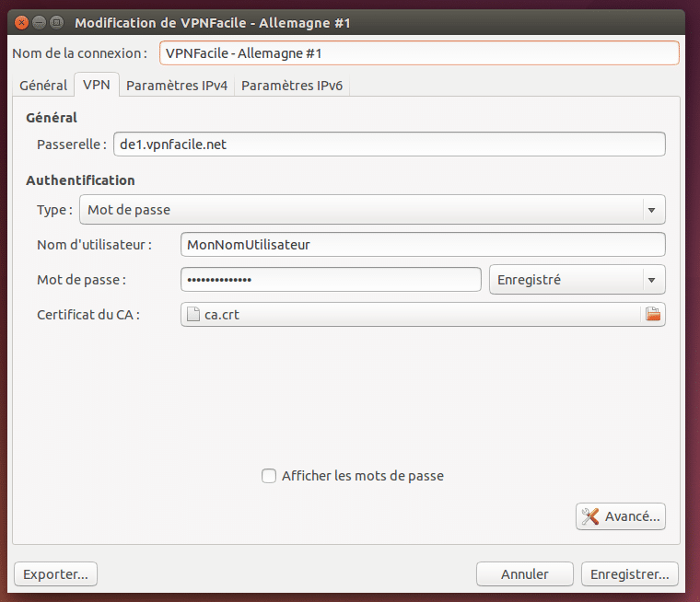Open the Paramètres IPv4 tab
The height and width of the screenshot is (602, 700).
[177, 85]
